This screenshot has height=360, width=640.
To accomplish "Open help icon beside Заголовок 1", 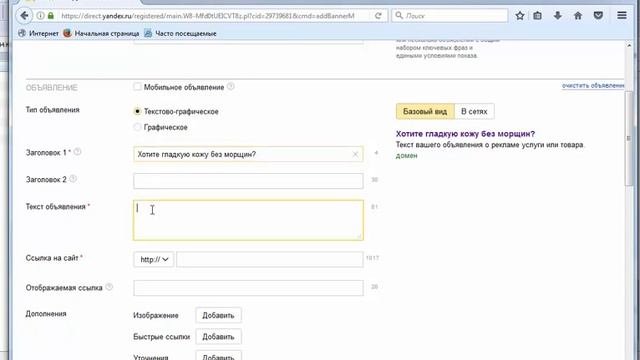I will 77,152.
